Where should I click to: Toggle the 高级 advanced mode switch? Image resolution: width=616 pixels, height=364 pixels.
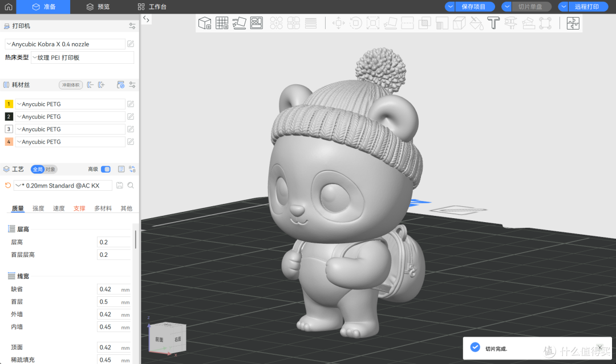pyautogui.click(x=106, y=169)
